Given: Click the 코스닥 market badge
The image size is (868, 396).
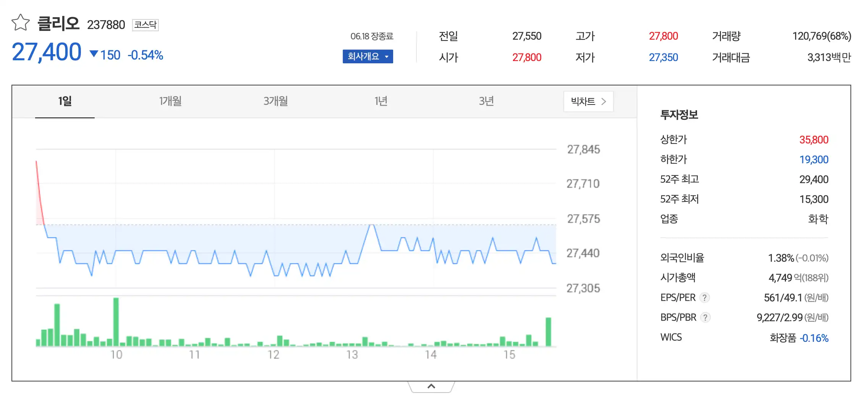Looking at the screenshot, I should point(145,25).
